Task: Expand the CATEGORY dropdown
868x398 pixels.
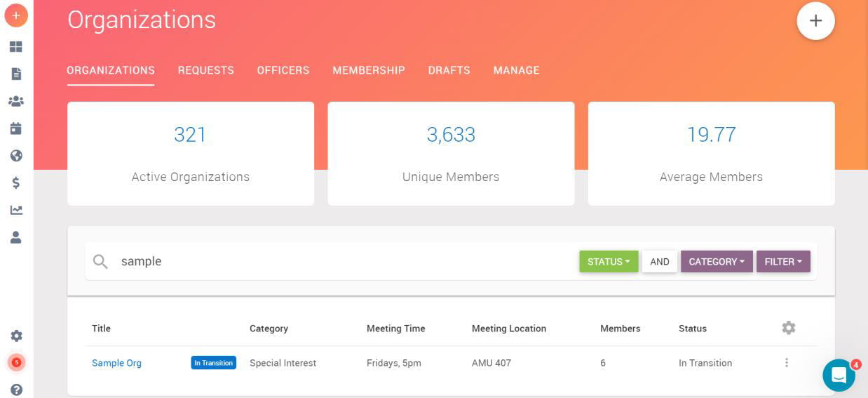Action: click(x=717, y=262)
